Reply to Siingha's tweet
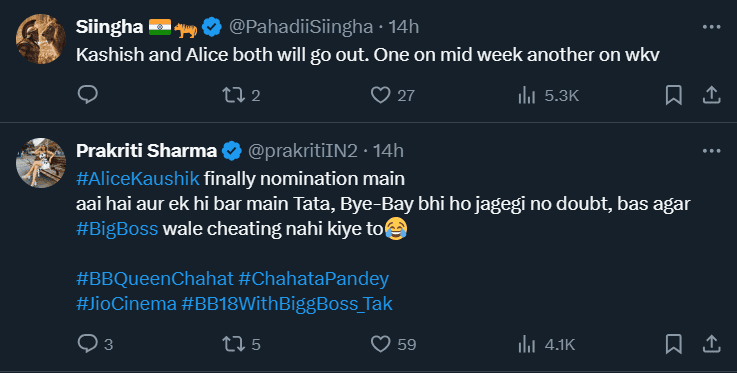This screenshot has width=737, height=373. pos(87,95)
